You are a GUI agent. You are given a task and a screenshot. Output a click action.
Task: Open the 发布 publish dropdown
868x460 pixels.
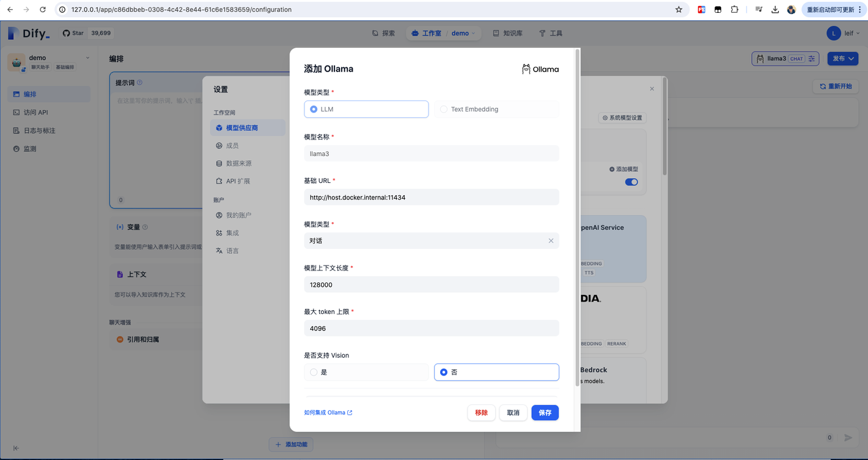[x=843, y=59]
